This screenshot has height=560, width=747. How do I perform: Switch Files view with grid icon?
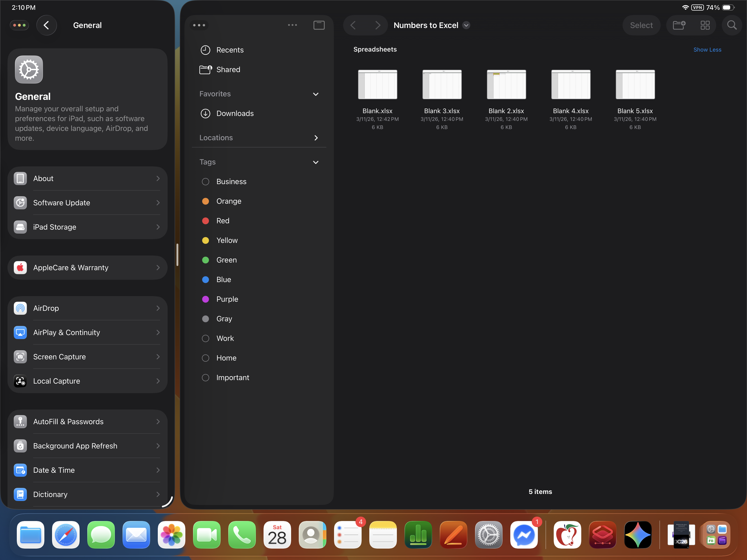pyautogui.click(x=705, y=25)
